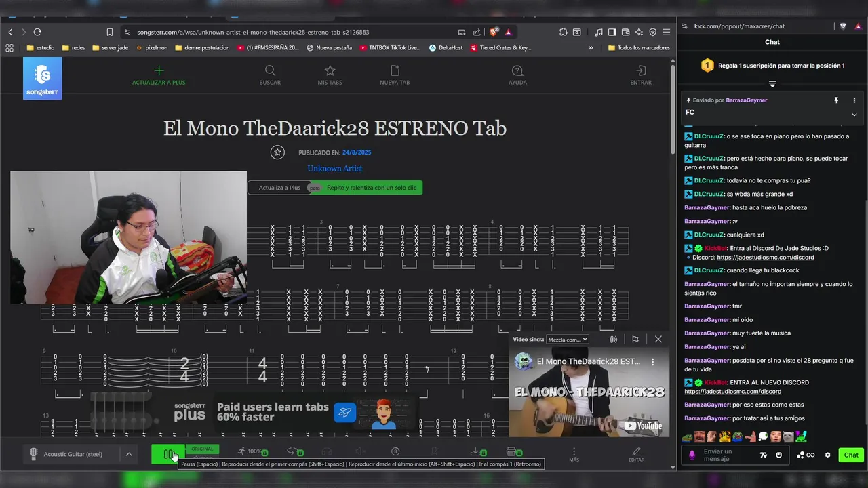The image size is (868, 488).
Task: Go to Mis Tabs
Action: [x=330, y=75]
